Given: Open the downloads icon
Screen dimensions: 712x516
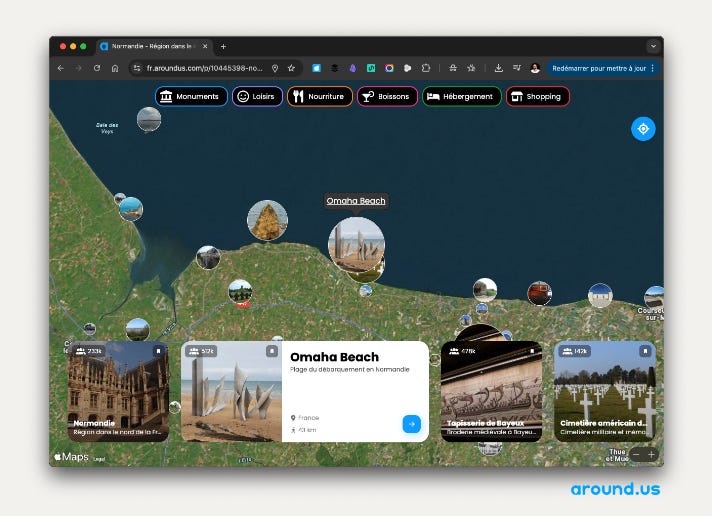Looking at the screenshot, I should tap(499, 68).
